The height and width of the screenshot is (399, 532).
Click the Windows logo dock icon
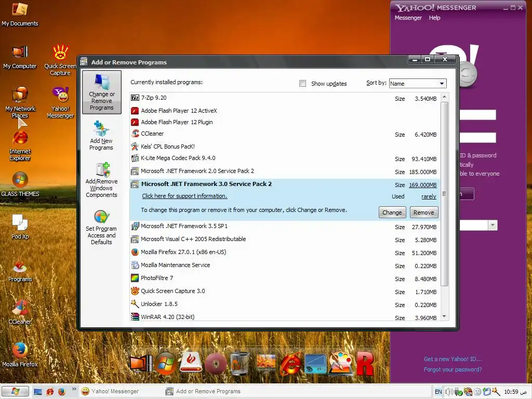click(x=166, y=363)
